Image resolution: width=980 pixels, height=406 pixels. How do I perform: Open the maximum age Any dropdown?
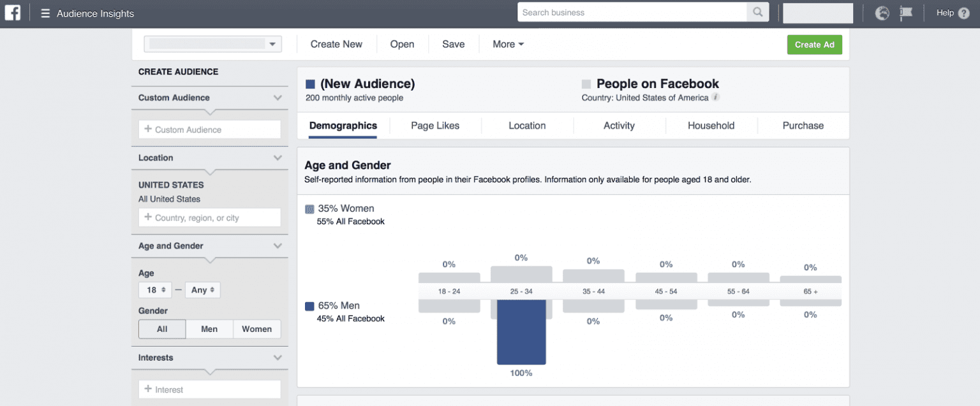[203, 290]
